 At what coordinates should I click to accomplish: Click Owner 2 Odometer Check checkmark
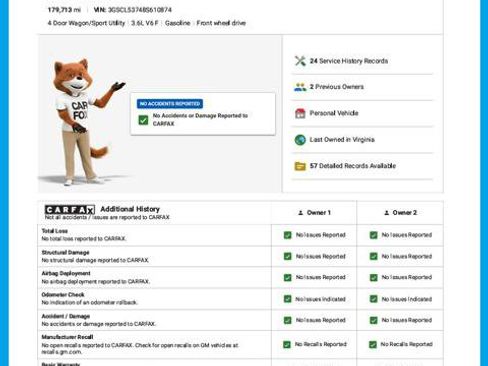point(373,299)
